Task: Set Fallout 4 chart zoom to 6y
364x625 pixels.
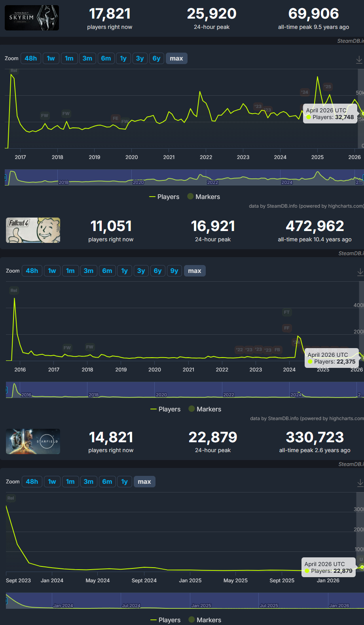Action: click(x=158, y=271)
